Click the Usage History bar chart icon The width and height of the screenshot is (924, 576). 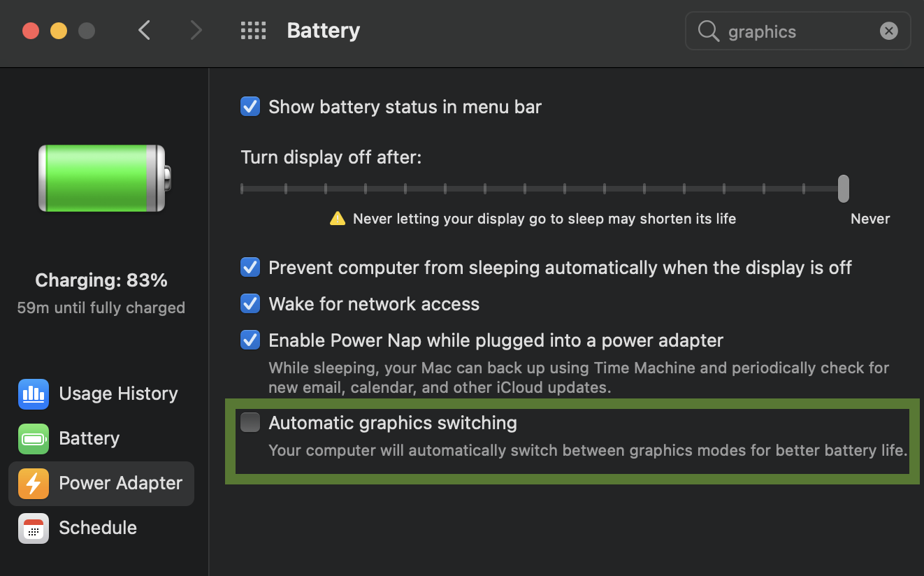click(33, 394)
